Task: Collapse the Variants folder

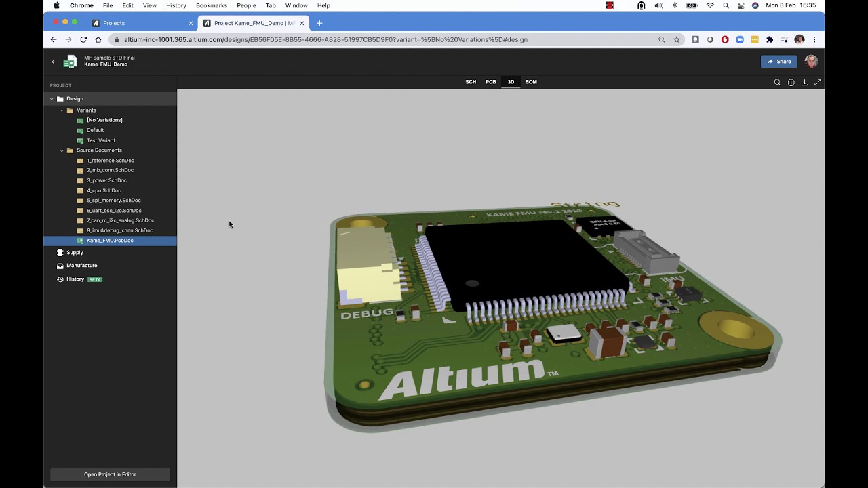Action: click(x=62, y=110)
